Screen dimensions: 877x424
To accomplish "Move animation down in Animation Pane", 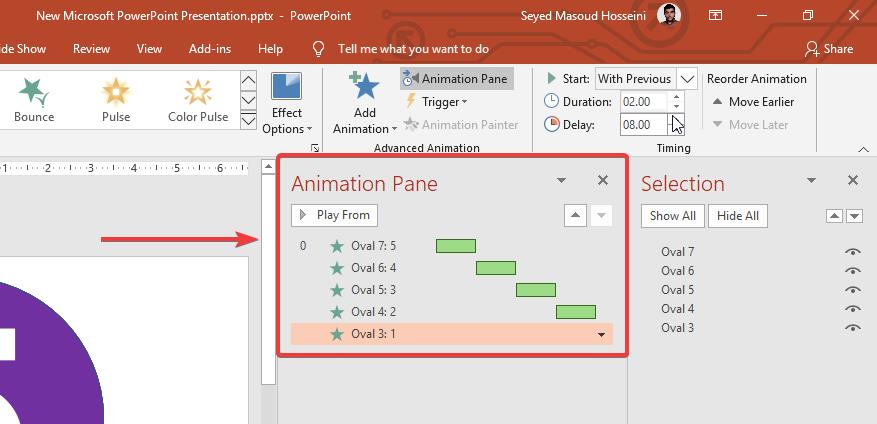I will 601,215.
